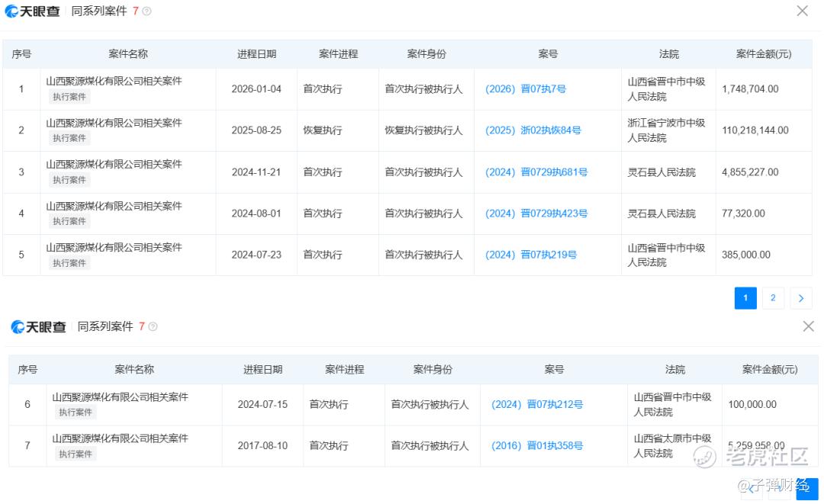The width and height of the screenshot is (824, 504).
Task: Click amount 100,000.00
Action: coord(752,404)
